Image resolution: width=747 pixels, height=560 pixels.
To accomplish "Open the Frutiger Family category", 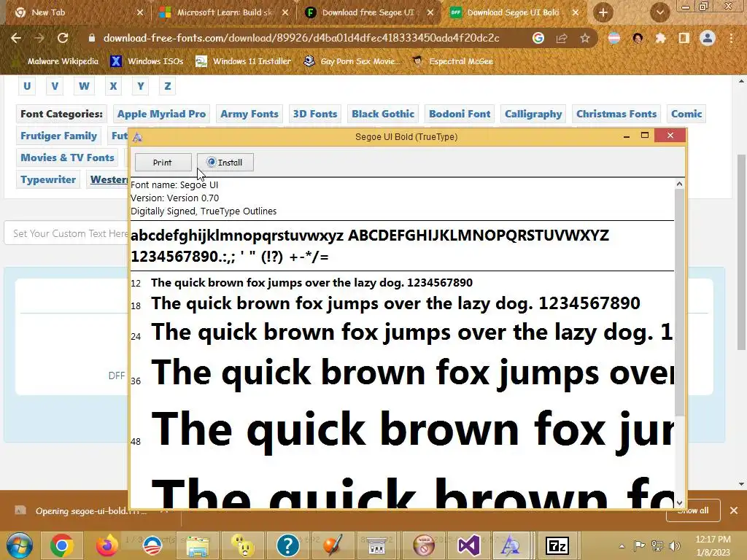I will click(x=58, y=136).
